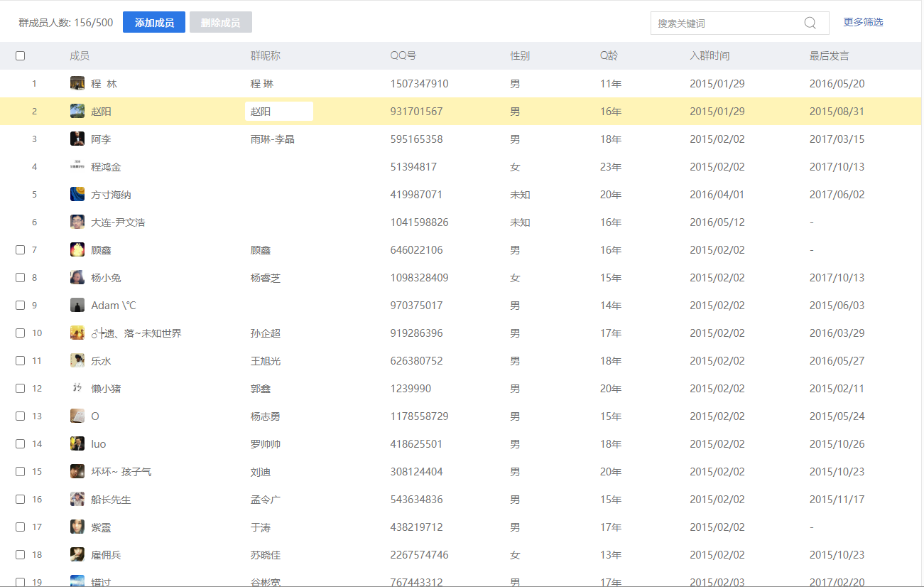Click 乐水's avatar

coord(77,360)
